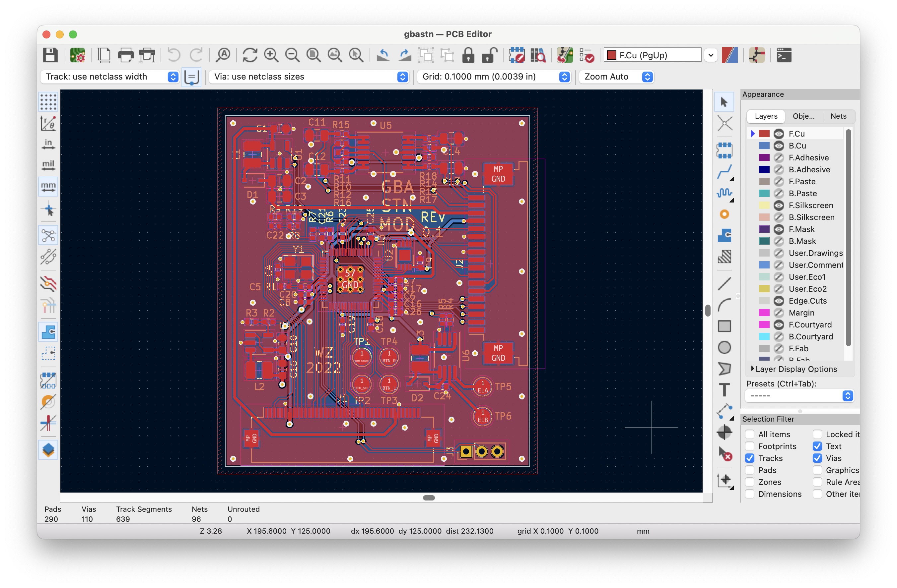Uncheck the Tracks selection filter

coord(750,458)
